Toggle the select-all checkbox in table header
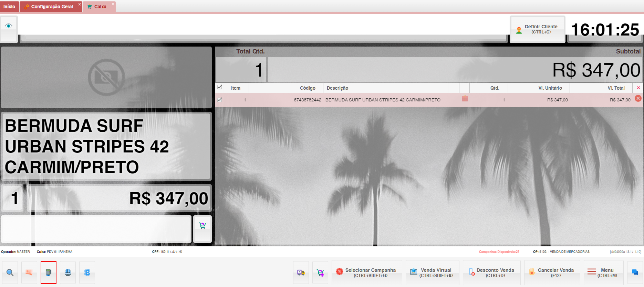The width and height of the screenshot is (644, 287). (220, 87)
